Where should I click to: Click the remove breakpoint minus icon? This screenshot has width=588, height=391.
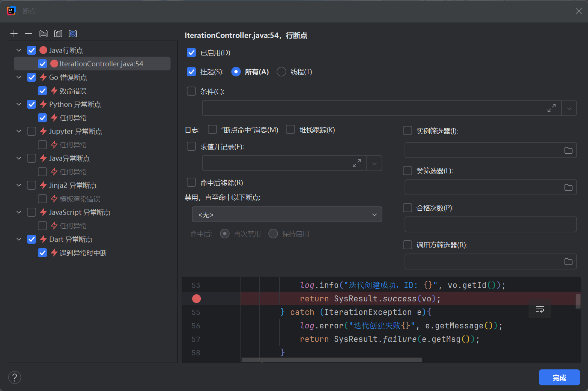[29, 34]
